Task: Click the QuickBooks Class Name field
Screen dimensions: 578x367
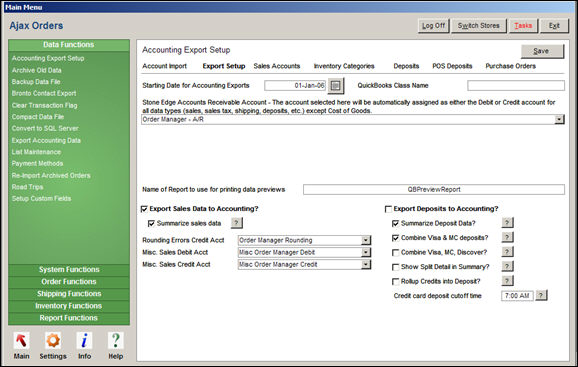Action: click(x=516, y=85)
